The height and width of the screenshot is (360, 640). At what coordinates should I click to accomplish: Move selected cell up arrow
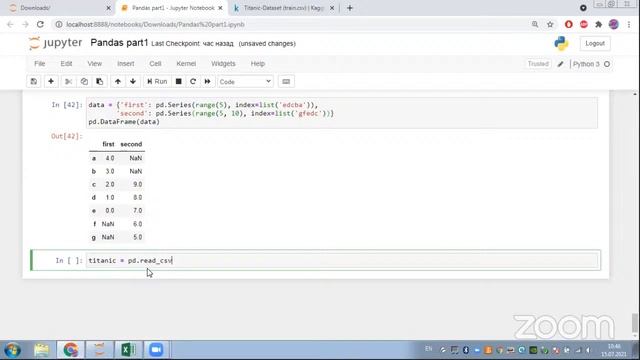click(x=118, y=81)
